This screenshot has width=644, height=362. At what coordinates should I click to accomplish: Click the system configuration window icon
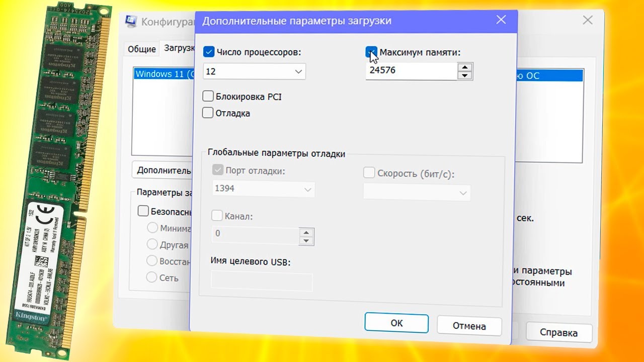[x=131, y=21]
